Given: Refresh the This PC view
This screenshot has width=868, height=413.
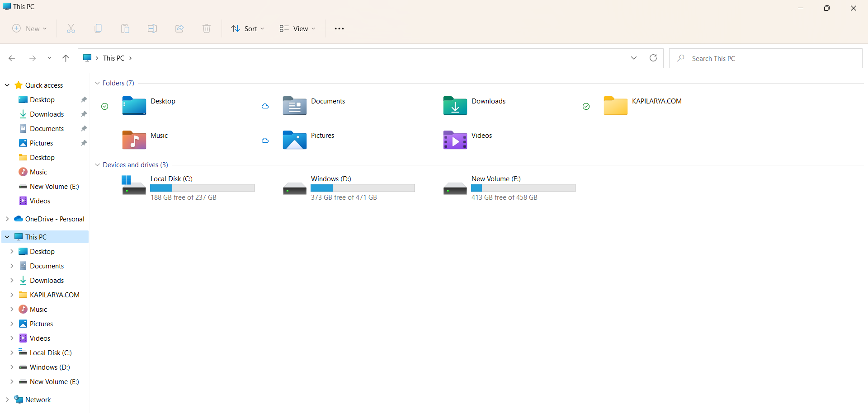Looking at the screenshot, I should (x=653, y=58).
